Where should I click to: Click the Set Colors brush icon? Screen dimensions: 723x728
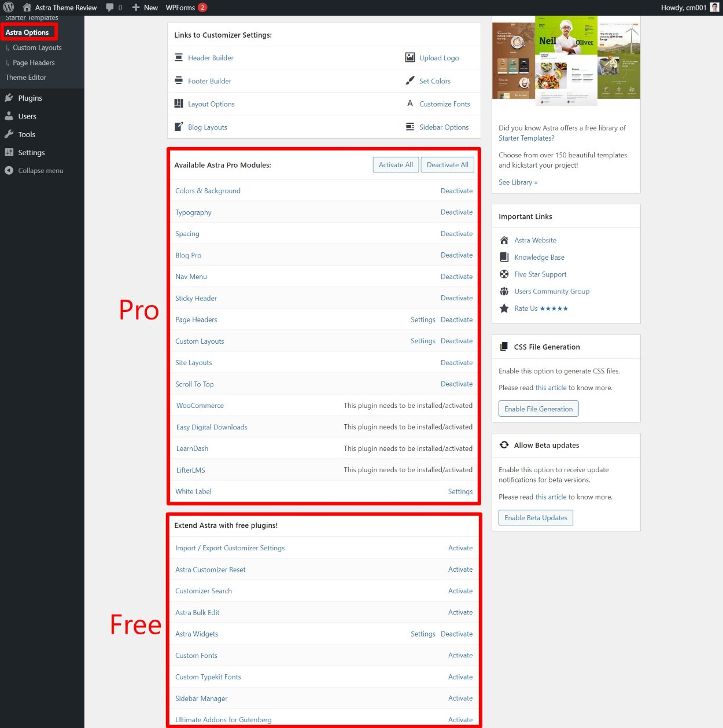(x=410, y=80)
